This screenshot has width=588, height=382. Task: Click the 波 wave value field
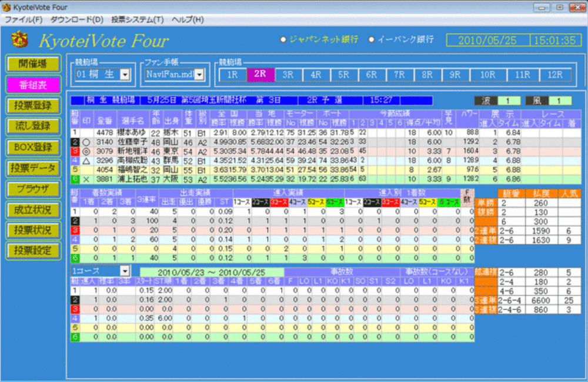(x=509, y=100)
